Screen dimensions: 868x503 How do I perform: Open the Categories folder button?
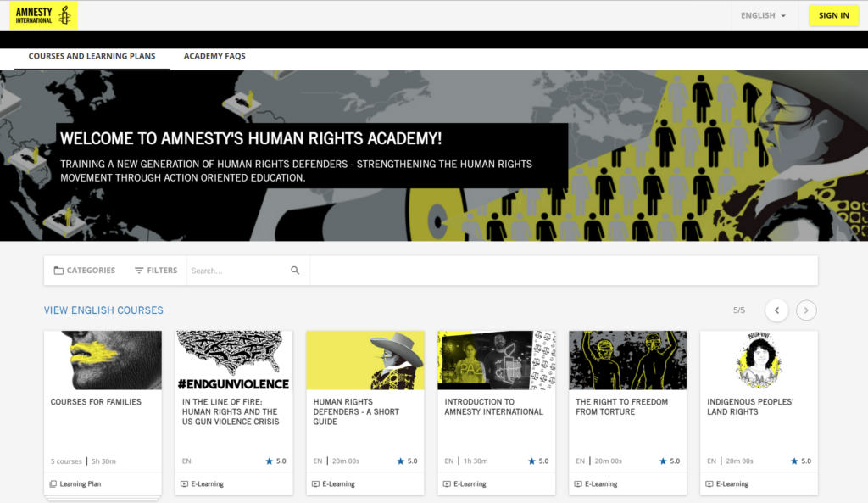85,271
